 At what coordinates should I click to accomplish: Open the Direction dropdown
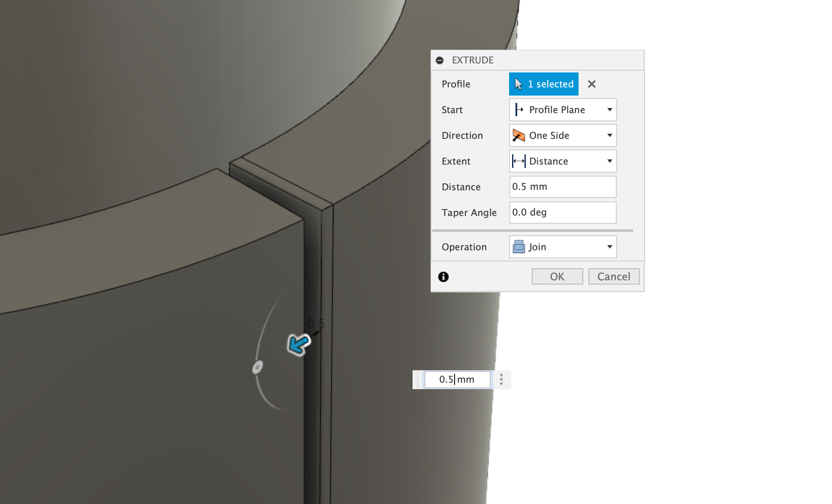click(x=610, y=135)
